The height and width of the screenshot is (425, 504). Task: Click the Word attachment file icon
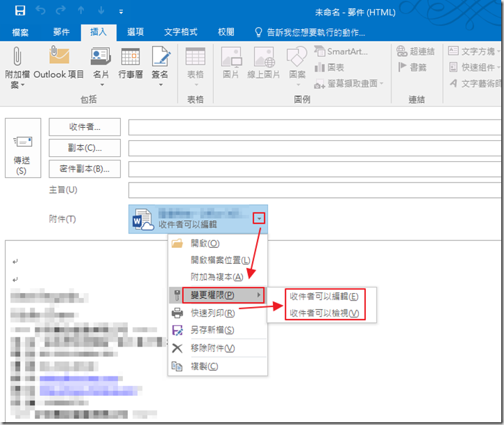[143, 219]
